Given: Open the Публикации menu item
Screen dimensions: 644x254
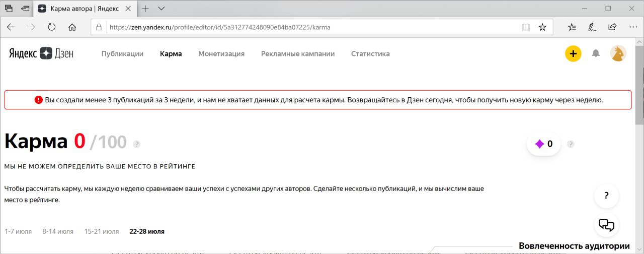Looking at the screenshot, I should [122, 54].
